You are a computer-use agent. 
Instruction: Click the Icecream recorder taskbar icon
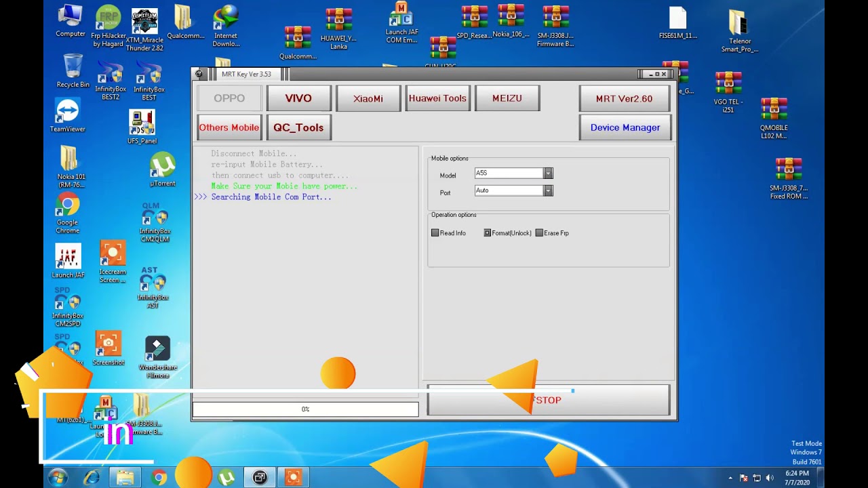click(293, 478)
